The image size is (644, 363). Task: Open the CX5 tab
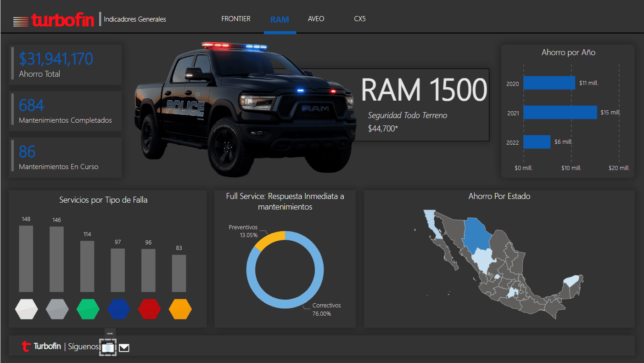pos(360,19)
